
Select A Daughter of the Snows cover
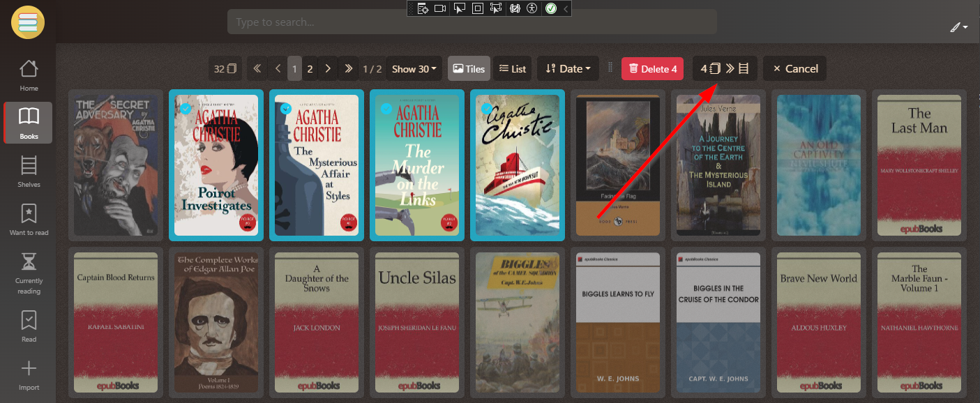(x=317, y=323)
